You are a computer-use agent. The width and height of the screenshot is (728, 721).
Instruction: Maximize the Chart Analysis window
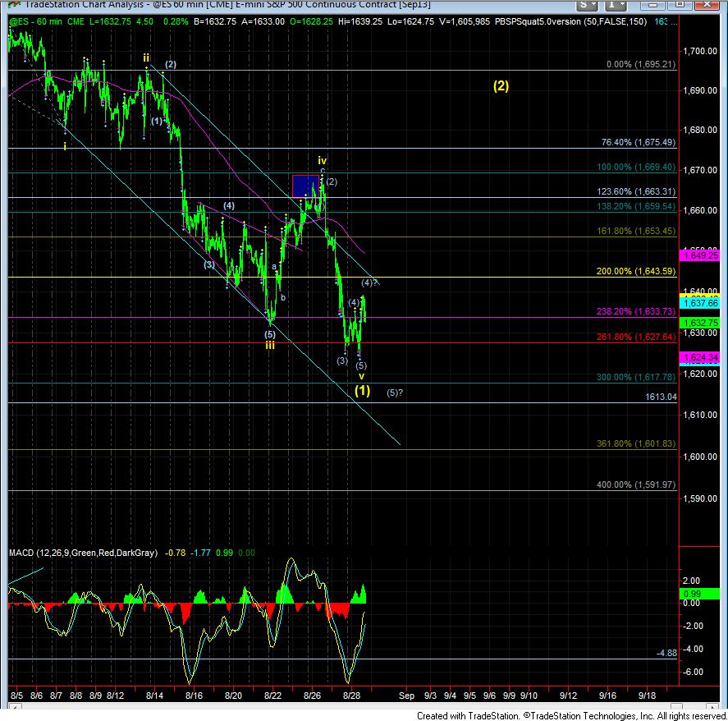(680, 5)
